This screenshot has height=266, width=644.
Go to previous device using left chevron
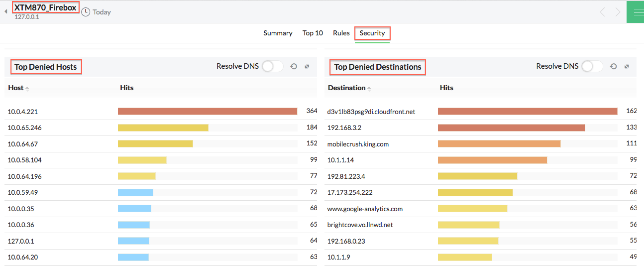tap(602, 12)
